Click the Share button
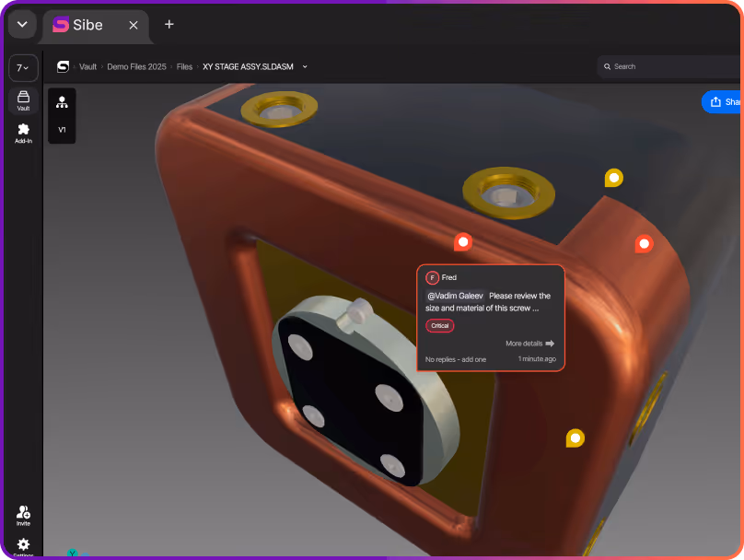This screenshot has width=744, height=560. click(722, 101)
